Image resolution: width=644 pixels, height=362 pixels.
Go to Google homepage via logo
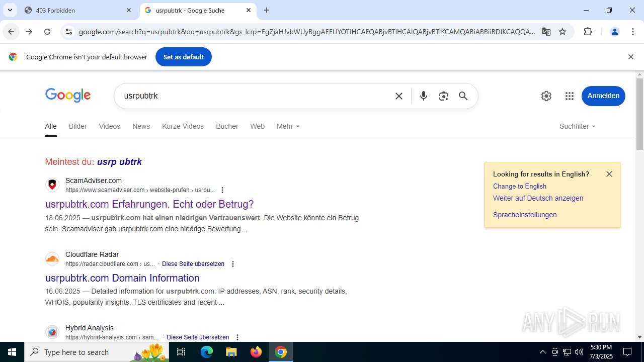tap(68, 95)
